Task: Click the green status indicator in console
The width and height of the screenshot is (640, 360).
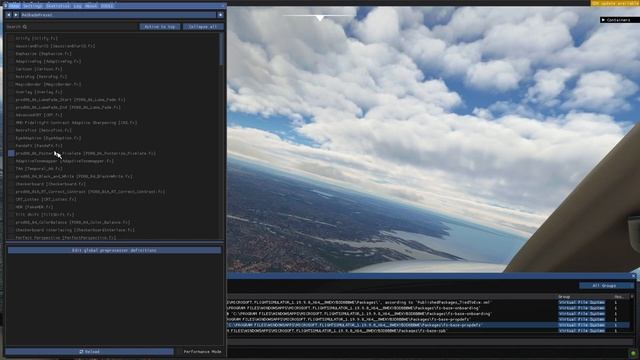Action: coord(633,353)
